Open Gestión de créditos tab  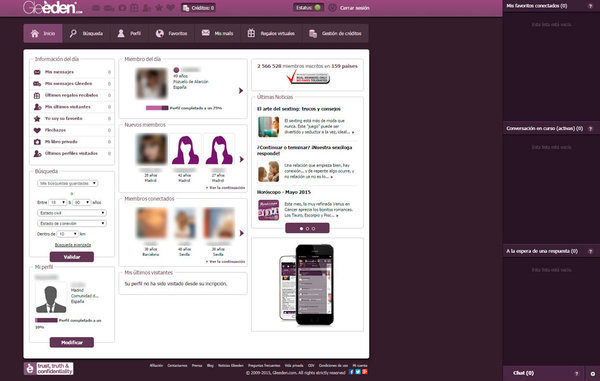pyautogui.click(x=335, y=34)
